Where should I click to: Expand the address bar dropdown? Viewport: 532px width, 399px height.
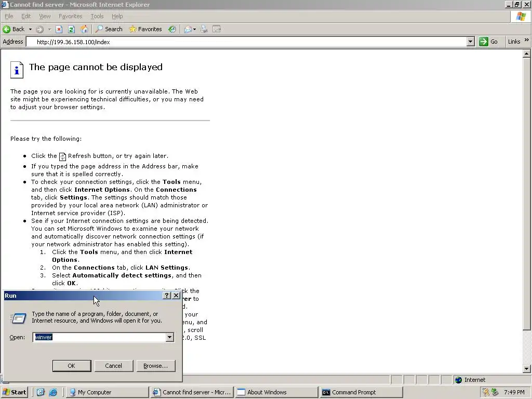470,42
